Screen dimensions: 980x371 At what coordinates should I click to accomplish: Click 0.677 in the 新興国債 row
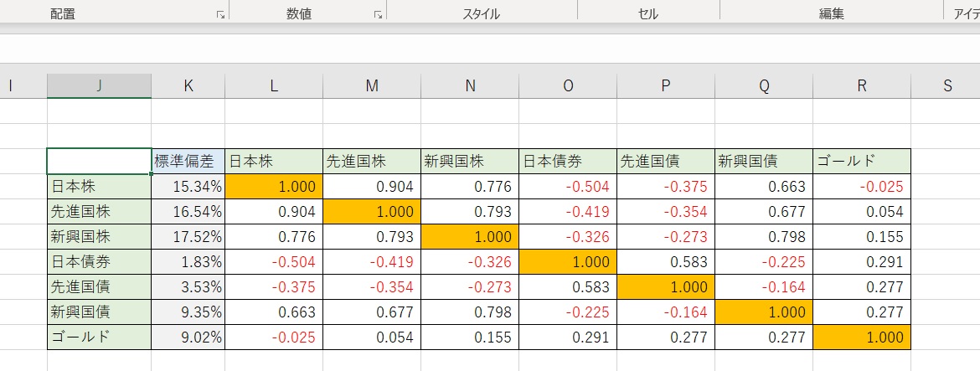tap(372, 312)
